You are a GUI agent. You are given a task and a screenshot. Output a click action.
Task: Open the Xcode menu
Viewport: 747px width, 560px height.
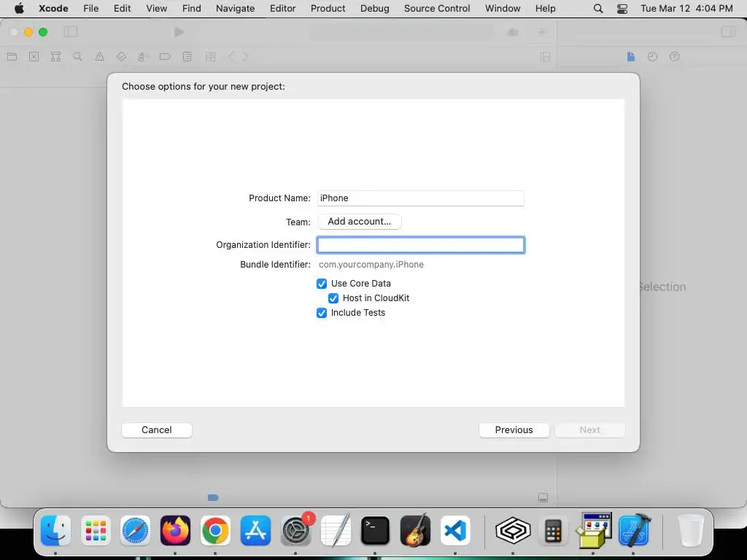53,9
